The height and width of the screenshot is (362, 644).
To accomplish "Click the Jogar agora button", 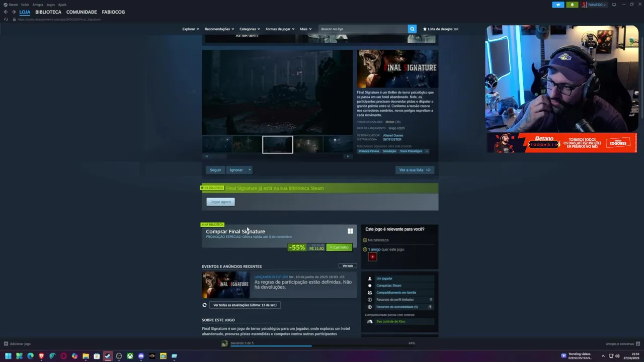I will (220, 202).
